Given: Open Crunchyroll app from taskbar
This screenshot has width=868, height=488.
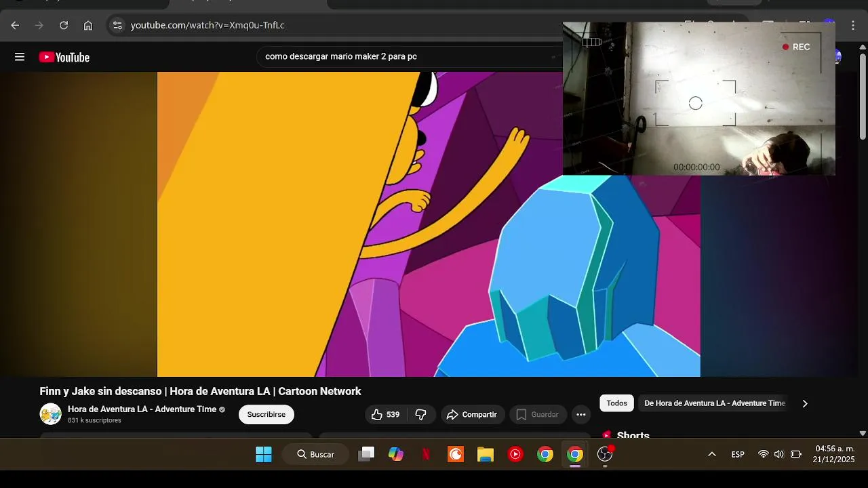Looking at the screenshot, I should [456, 454].
